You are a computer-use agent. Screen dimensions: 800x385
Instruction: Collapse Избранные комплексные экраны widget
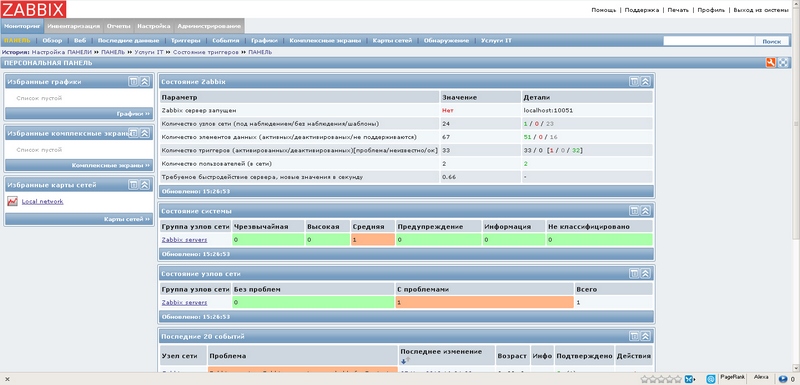click(x=144, y=133)
